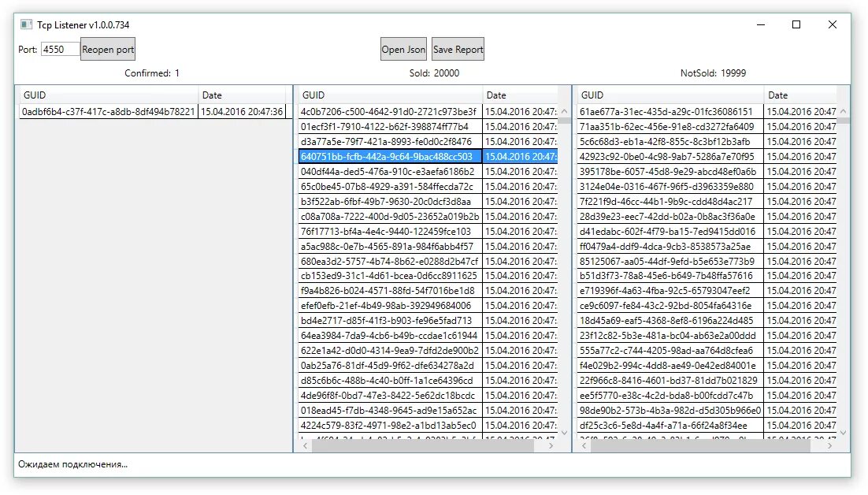The image size is (868, 495).
Task: Sort NotSold list by GUID header
Action: coord(670,95)
